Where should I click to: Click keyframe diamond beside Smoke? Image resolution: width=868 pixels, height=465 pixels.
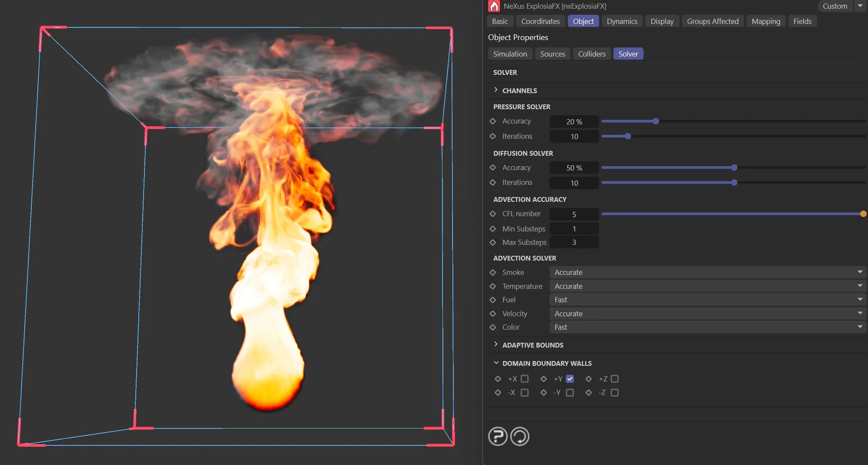pyautogui.click(x=493, y=272)
